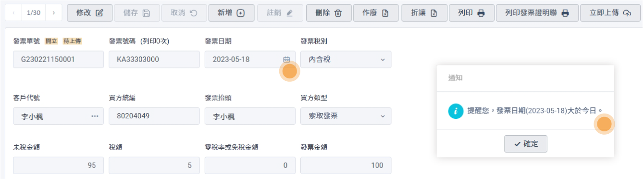The width and height of the screenshot is (644, 179).
Task: Click the 折讓 allowance button
Action: pyautogui.click(x=425, y=13)
